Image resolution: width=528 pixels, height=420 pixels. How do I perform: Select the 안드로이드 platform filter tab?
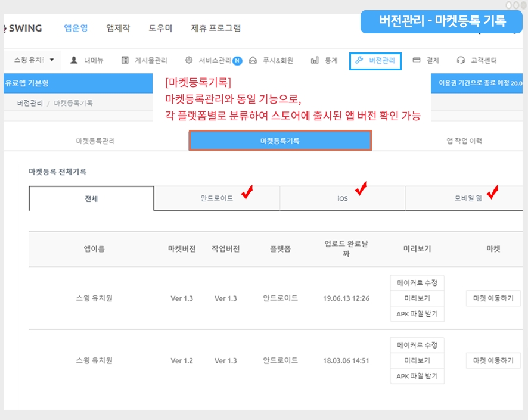(x=217, y=198)
